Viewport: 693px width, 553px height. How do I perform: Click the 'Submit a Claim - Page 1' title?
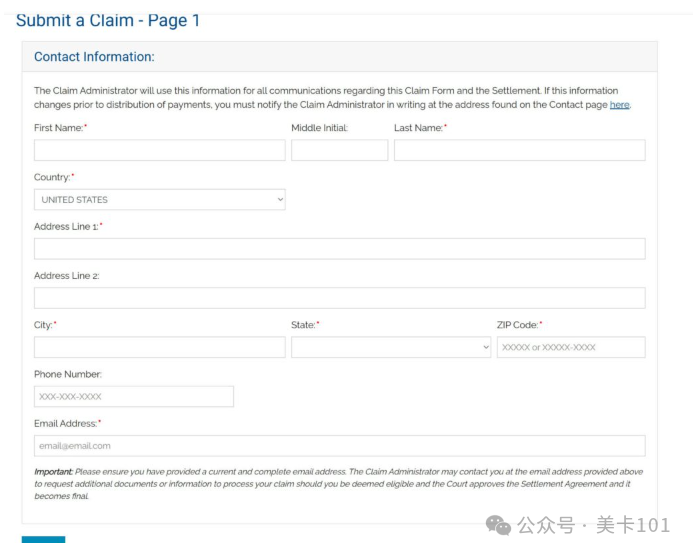point(108,20)
